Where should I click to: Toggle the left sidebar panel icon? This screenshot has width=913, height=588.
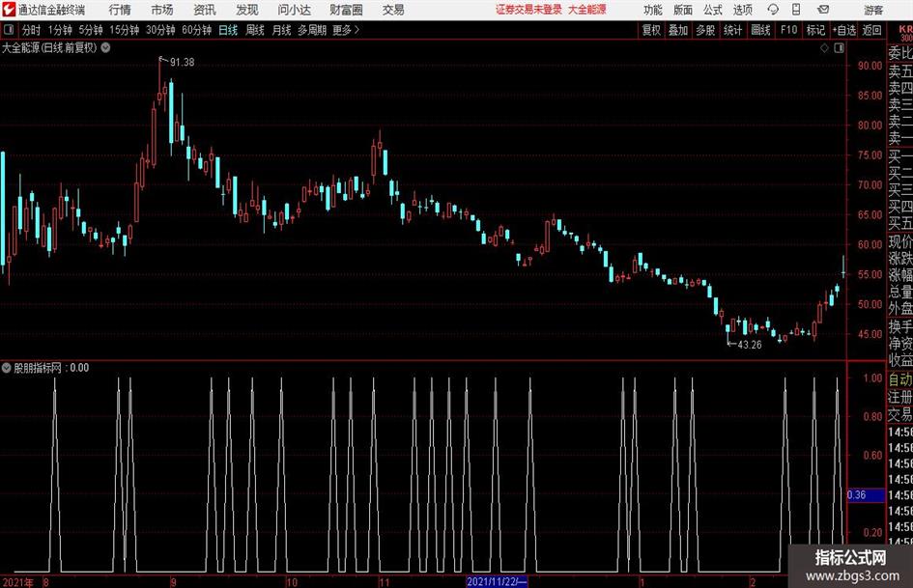coord(9,30)
